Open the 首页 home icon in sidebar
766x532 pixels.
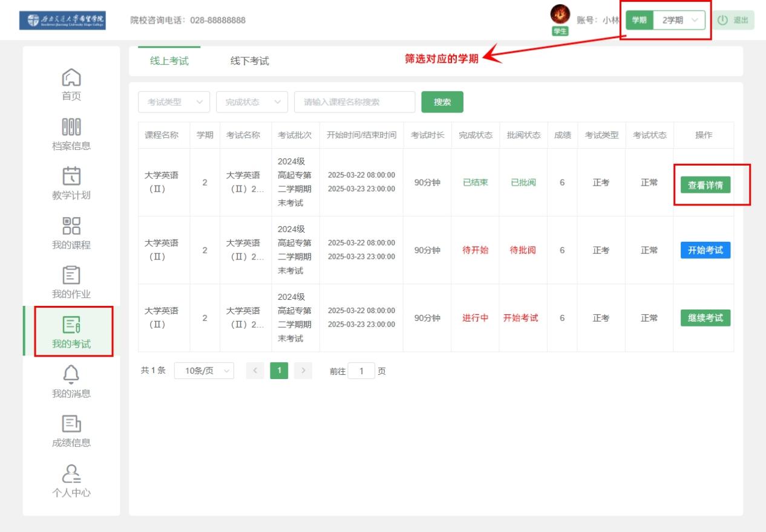(71, 77)
